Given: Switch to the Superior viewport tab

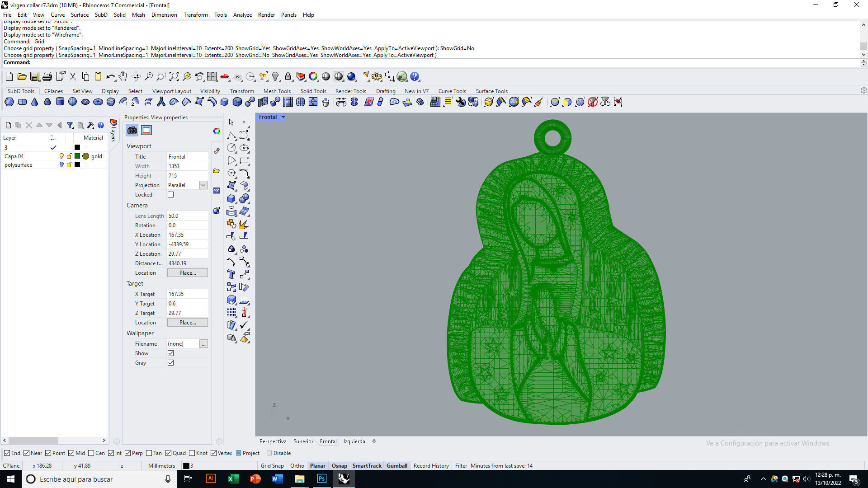Looking at the screenshot, I should 303,441.
